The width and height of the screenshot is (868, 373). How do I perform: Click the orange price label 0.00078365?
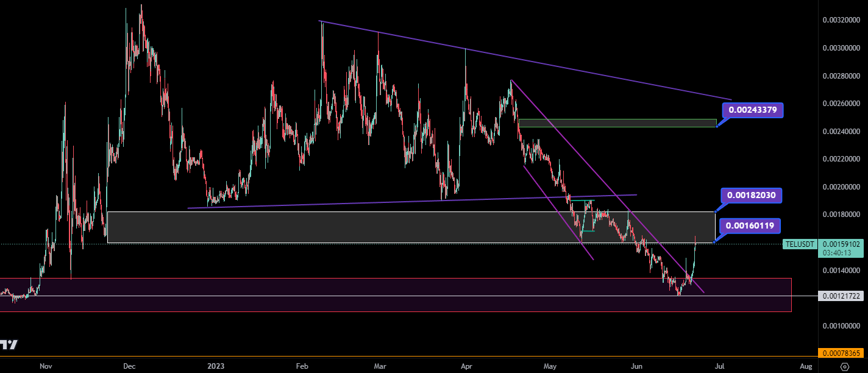coord(841,353)
